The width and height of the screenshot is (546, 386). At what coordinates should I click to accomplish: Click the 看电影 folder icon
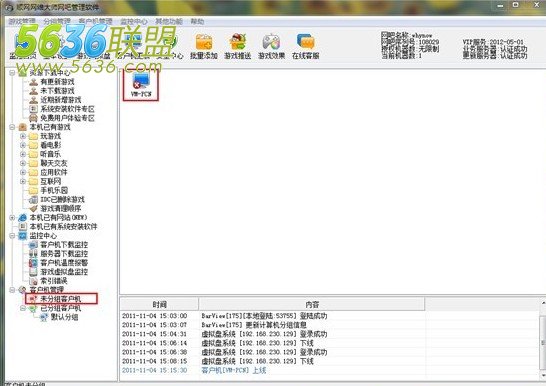tap(33, 145)
